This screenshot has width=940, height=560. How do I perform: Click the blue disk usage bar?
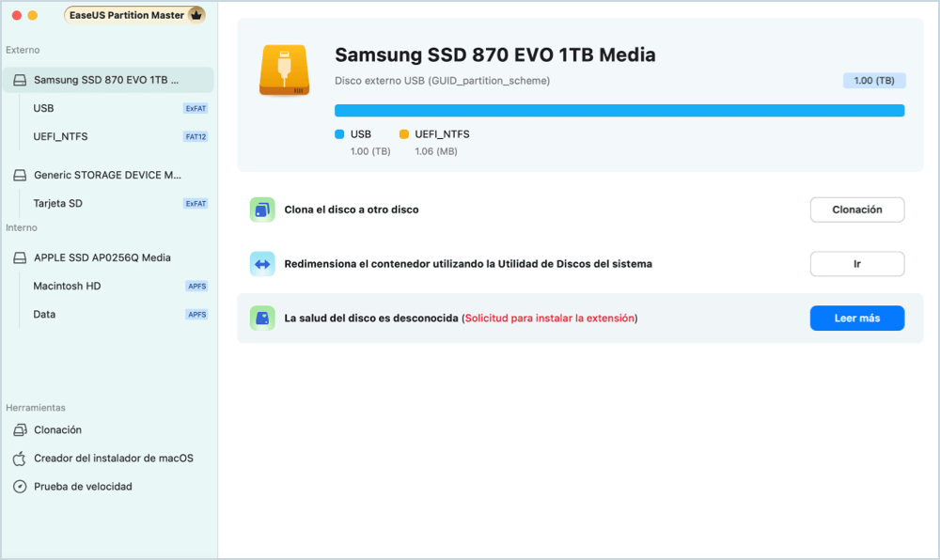[x=619, y=111]
